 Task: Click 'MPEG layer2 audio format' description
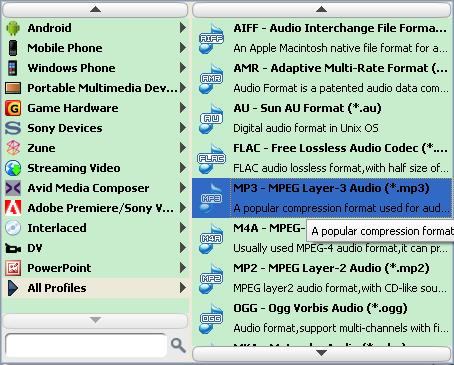tap(340, 288)
